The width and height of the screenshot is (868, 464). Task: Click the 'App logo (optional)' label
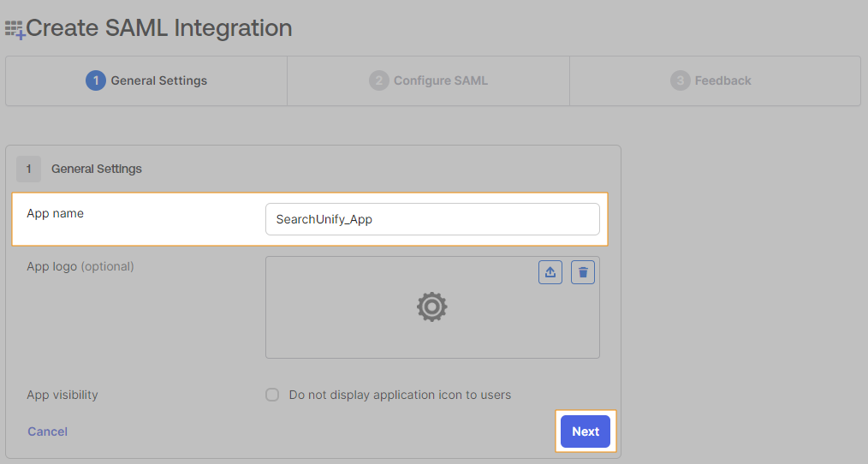[80, 266]
